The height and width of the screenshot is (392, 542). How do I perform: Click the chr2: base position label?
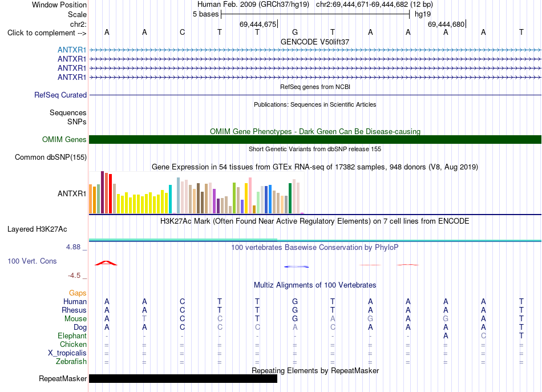(78, 24)
